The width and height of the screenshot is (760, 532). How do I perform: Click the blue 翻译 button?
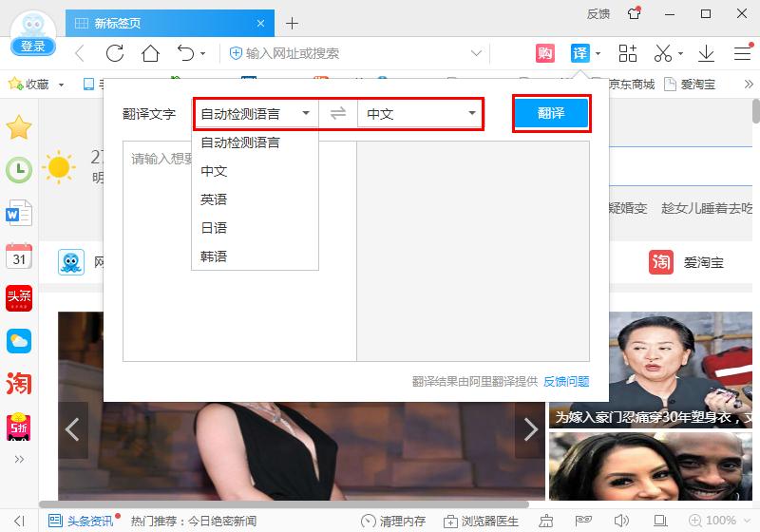pyautogui.click(x=551, y=114)
